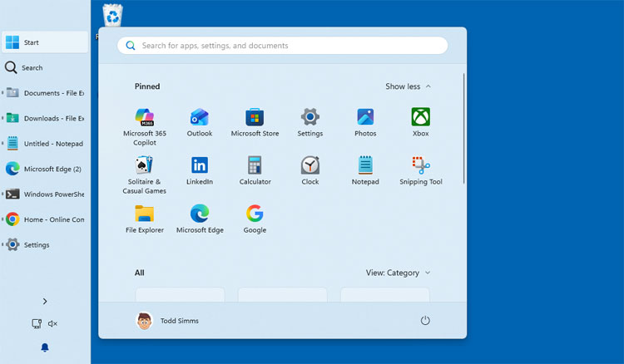Open Settings from the Pinned grid
Viewport: 624px width, 364px height.
(x=310, y=122)
